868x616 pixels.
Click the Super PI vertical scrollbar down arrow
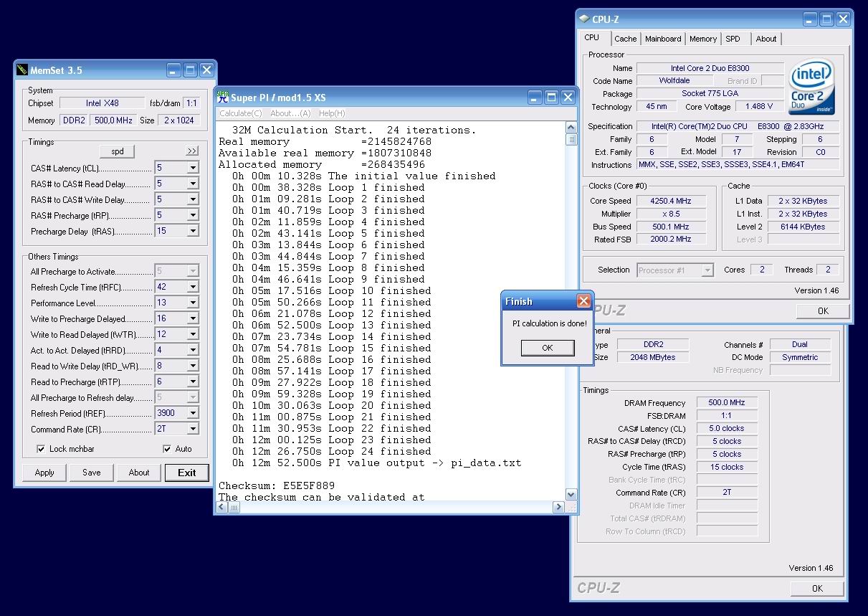571,494
